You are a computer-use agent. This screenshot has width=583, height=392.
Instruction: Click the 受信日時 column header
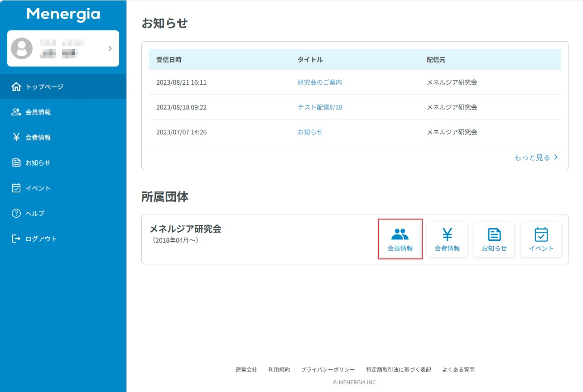click(169, 59)
